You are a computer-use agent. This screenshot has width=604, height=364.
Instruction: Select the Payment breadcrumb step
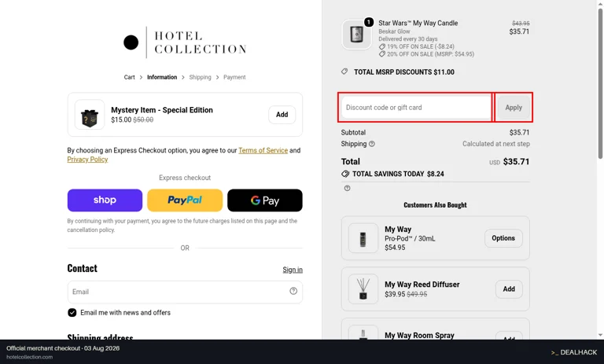[x=234, y=77]
